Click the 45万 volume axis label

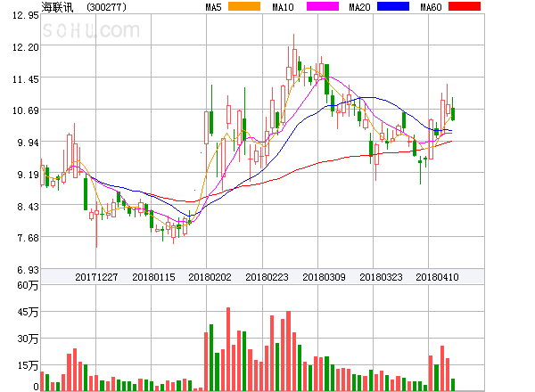pyautogui.click(x=28, y=312)
